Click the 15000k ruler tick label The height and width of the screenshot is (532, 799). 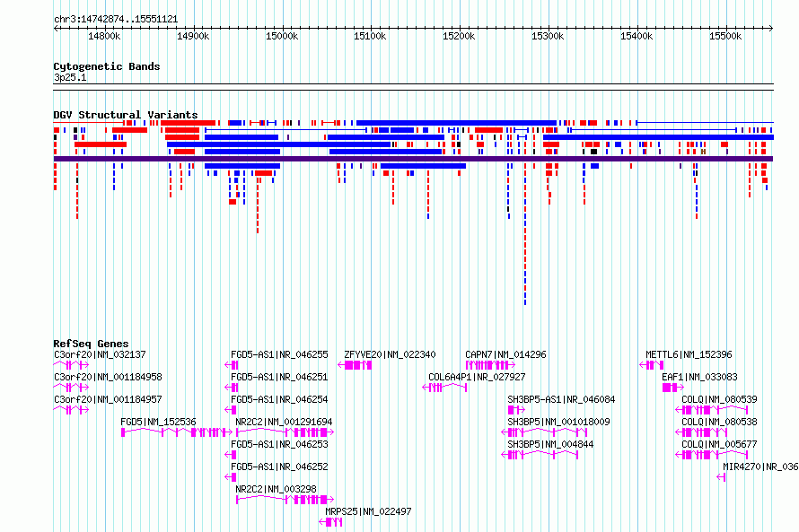pos(282,36)
